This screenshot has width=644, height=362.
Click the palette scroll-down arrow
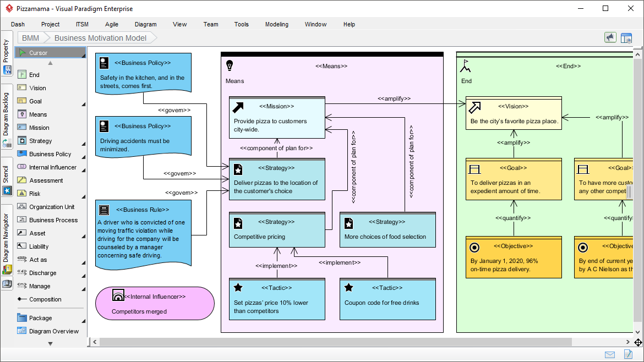[x=51, y=343]
